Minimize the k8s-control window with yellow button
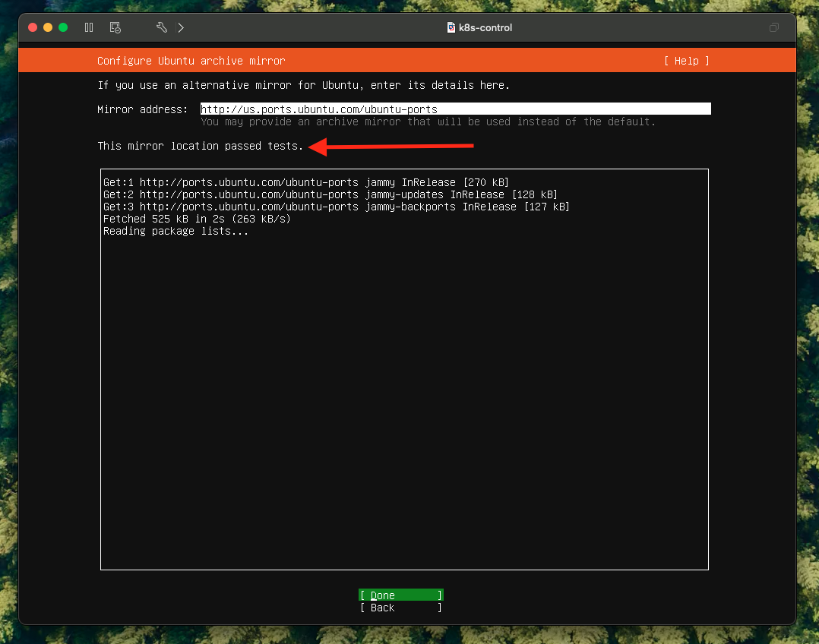The image size is (819, 644). (x=48, y=27)
